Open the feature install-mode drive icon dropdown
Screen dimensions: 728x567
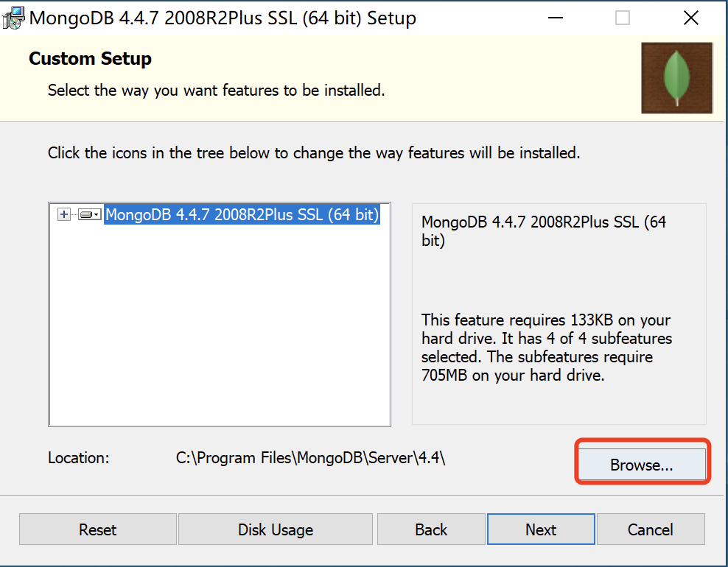90,214
